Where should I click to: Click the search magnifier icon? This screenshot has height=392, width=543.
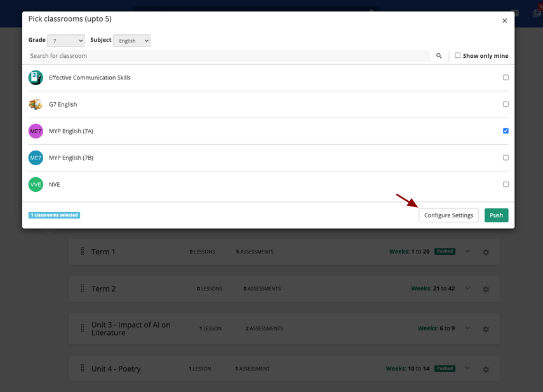(439, 56)
